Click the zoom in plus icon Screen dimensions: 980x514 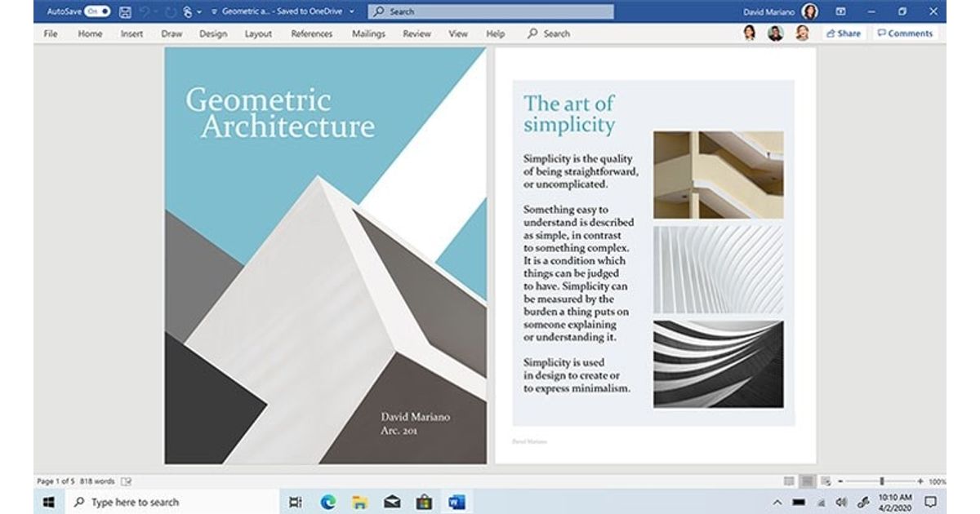click(x=920, y=481)
